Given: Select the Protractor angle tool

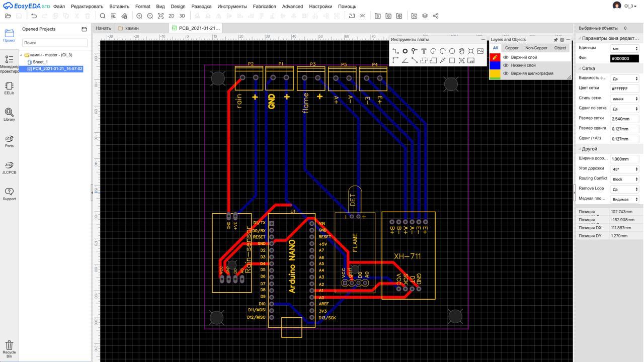Looking at the screenshot, I should [x=405, y=60].
